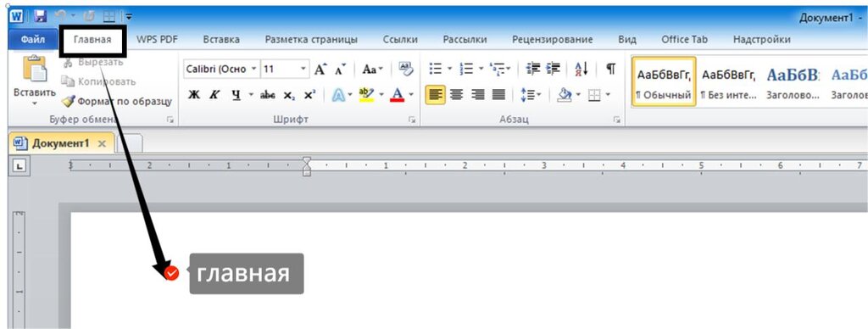
Task: Open the Разметка страницы tab
Action: (311, 39)
